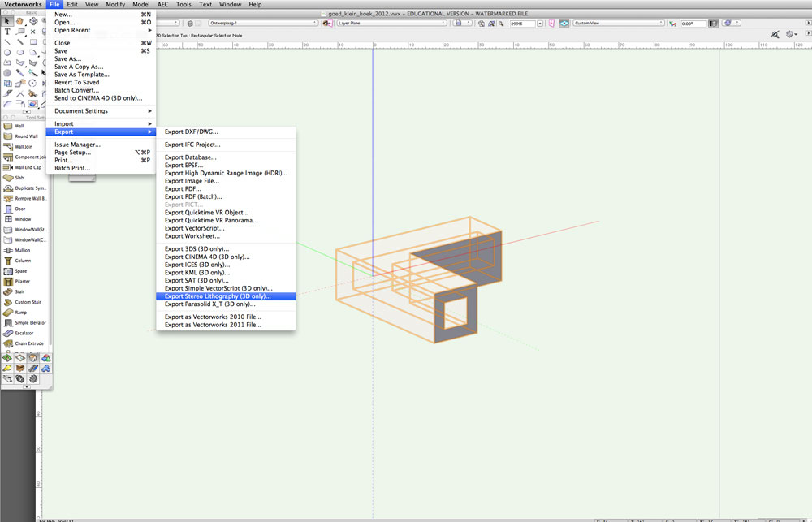Select the Selection arrow tool
Image resolution: width=812 pixels, height=522 pixels.
pos(7,21)
